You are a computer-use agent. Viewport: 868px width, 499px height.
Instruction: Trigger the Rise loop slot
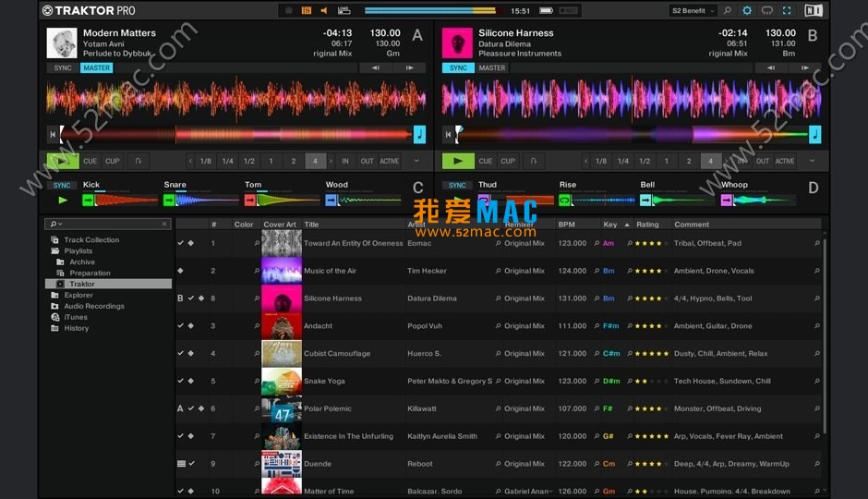pyautogui.click(x=564, y=201)
